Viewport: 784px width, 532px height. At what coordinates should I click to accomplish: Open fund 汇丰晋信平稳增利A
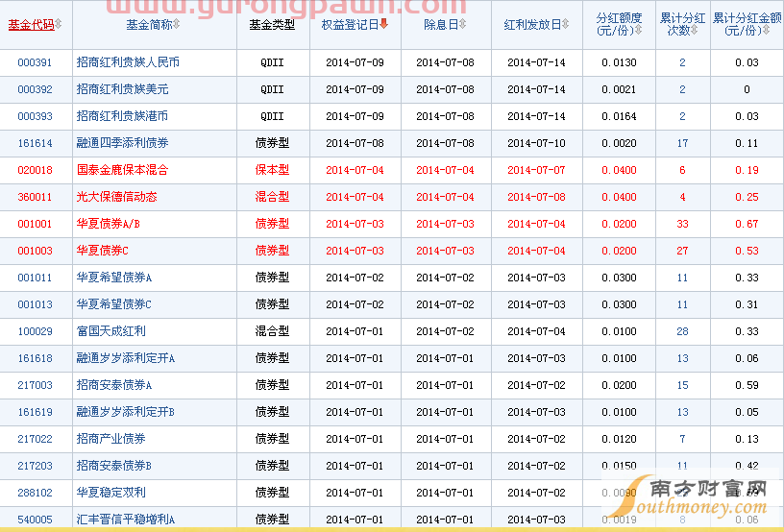coord(126,520)
